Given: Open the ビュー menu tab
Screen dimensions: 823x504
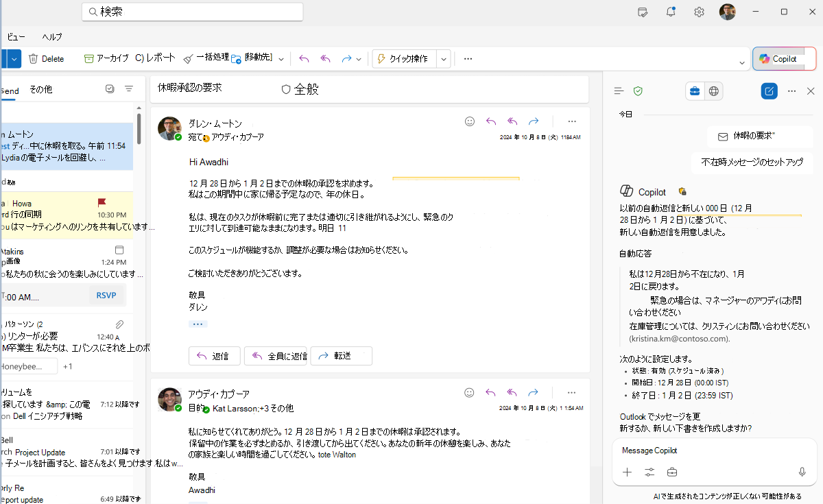Looking at the screenshot, I should (x=16, y=37).
